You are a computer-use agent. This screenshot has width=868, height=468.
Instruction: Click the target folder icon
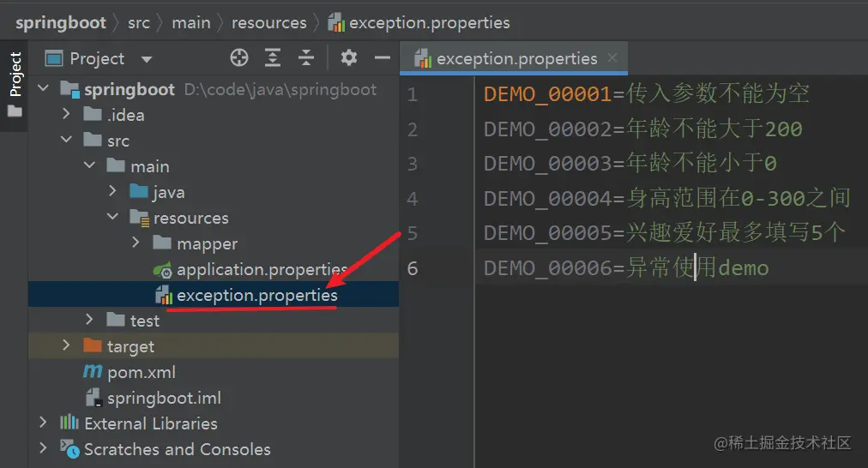coord(92,346)
